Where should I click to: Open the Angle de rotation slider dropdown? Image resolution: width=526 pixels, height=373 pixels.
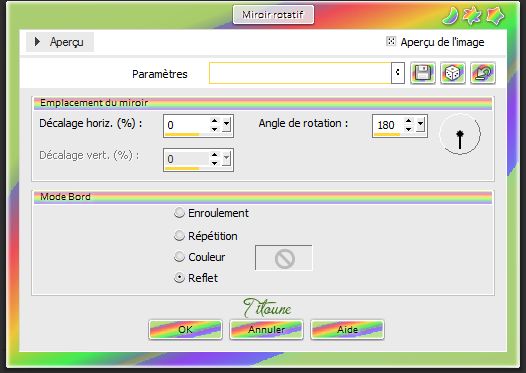coord(420,125)
